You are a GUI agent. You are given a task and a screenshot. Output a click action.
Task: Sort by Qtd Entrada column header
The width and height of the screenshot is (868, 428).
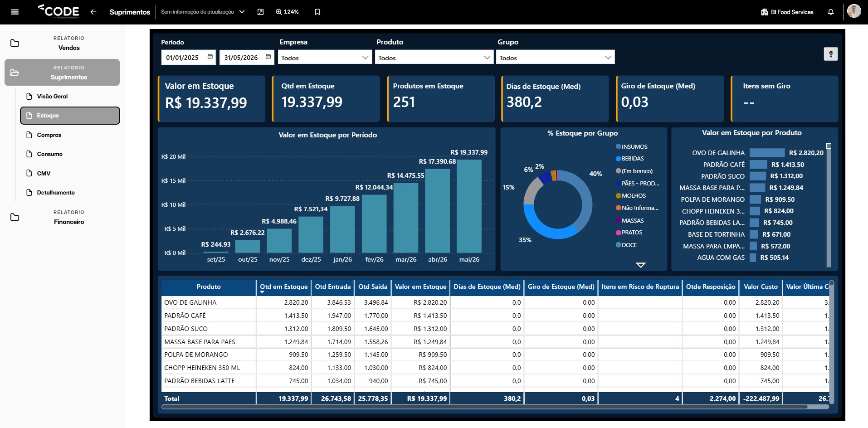pos(333,287)
